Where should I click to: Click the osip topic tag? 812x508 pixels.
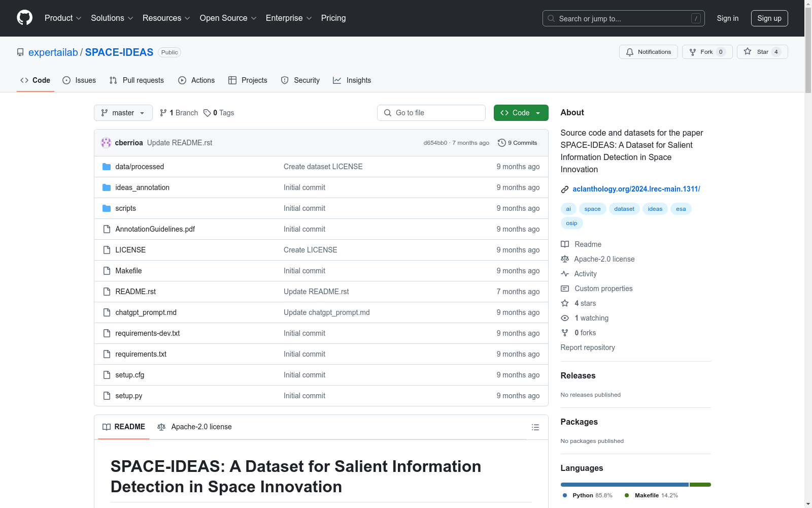coord(572,223)
